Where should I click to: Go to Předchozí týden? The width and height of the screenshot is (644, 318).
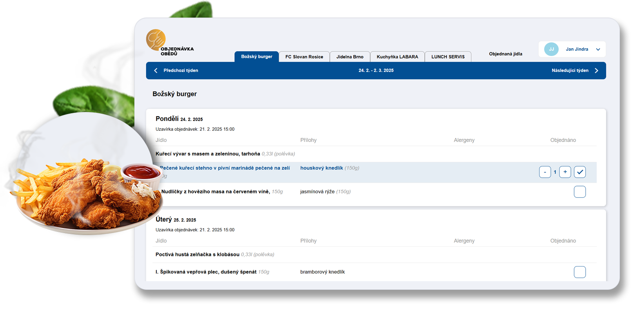181,71
